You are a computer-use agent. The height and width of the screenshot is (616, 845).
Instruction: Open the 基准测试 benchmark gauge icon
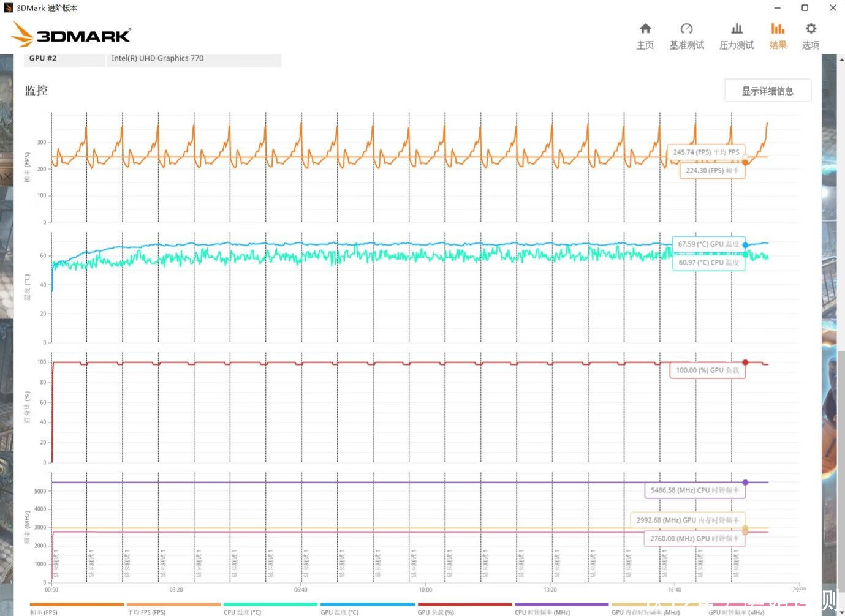(x=686, y=29)
